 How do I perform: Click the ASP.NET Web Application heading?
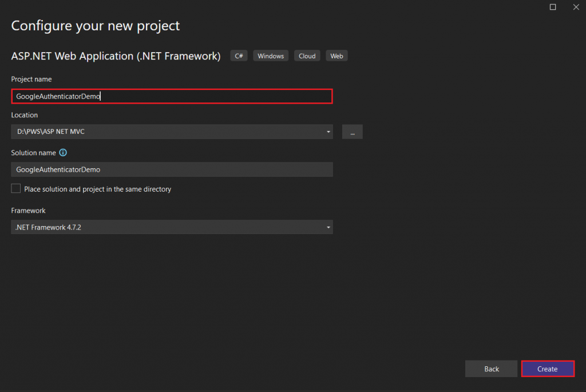[x=116, y=56]
